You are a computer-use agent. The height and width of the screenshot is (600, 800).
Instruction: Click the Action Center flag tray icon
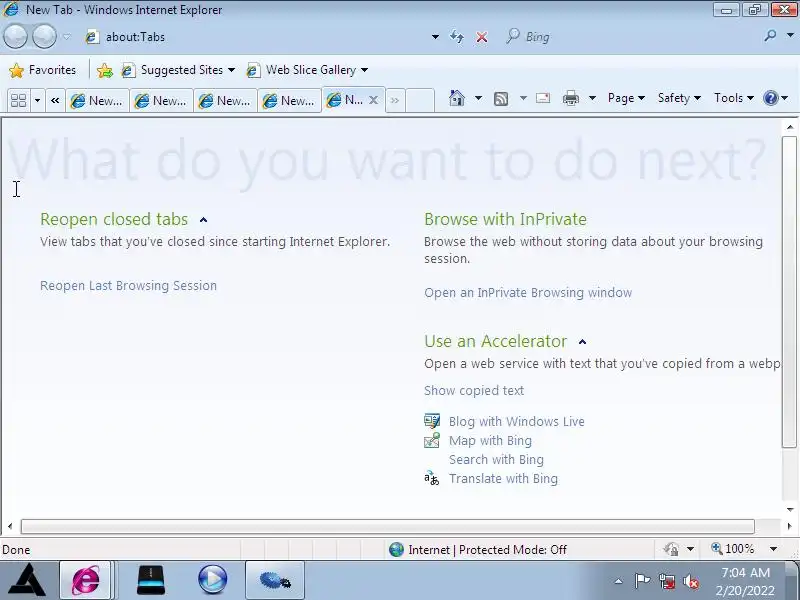(642, 581)
